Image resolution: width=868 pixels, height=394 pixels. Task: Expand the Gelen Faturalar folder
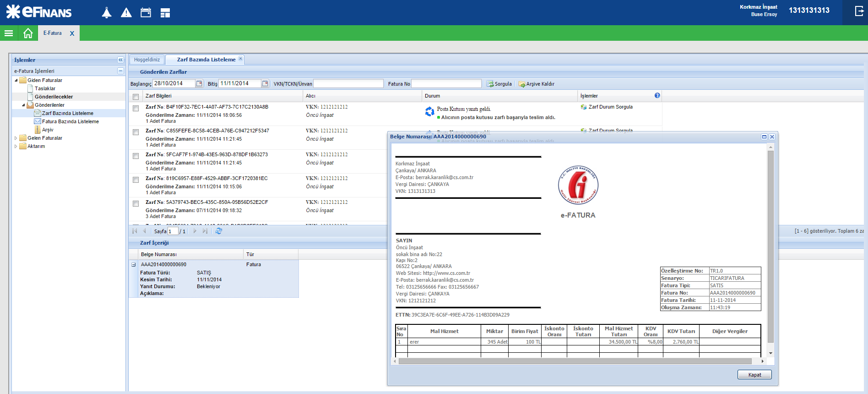coord(16,138)
